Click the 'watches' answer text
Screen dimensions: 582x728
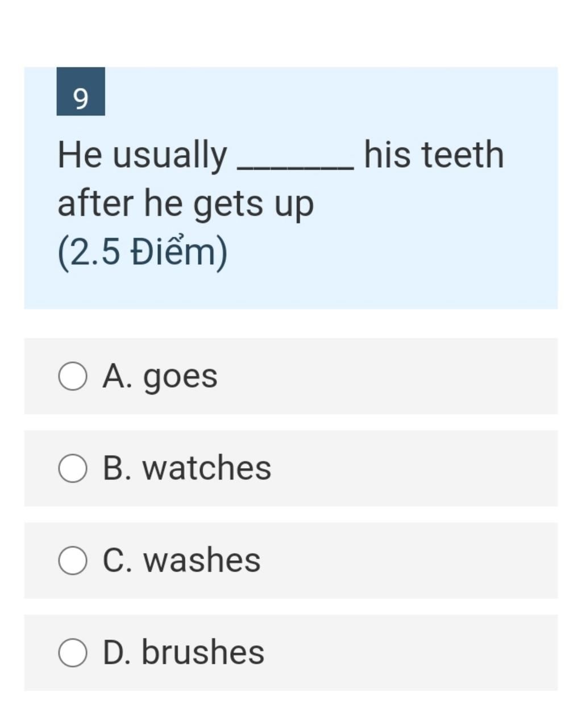pyautogui.click(x=207, y=468)
